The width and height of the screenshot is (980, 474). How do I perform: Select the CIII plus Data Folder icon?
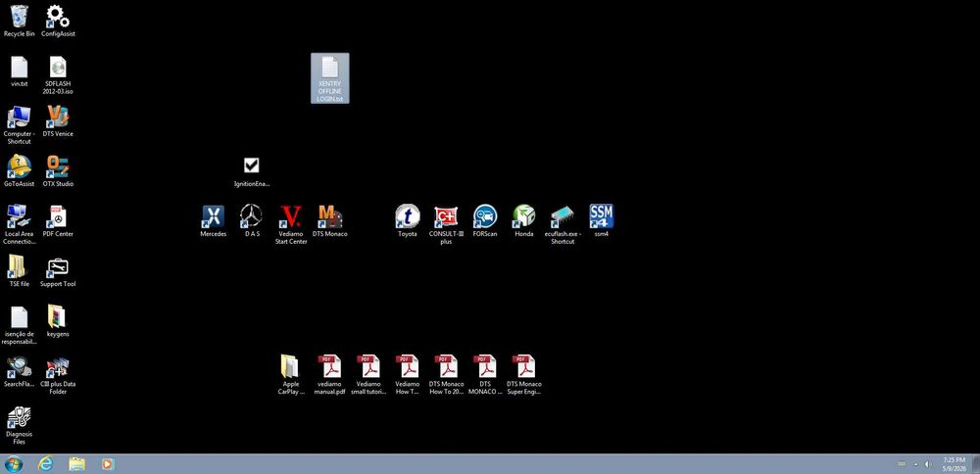click(x=58, y=366)
